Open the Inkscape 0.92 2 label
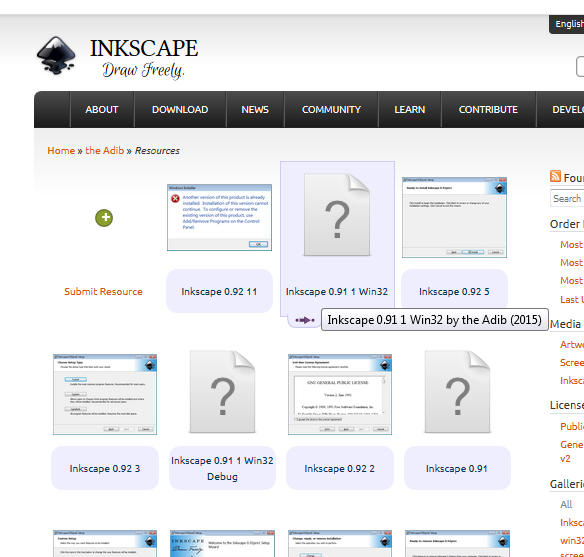584x557 pixels. (340, 468)
